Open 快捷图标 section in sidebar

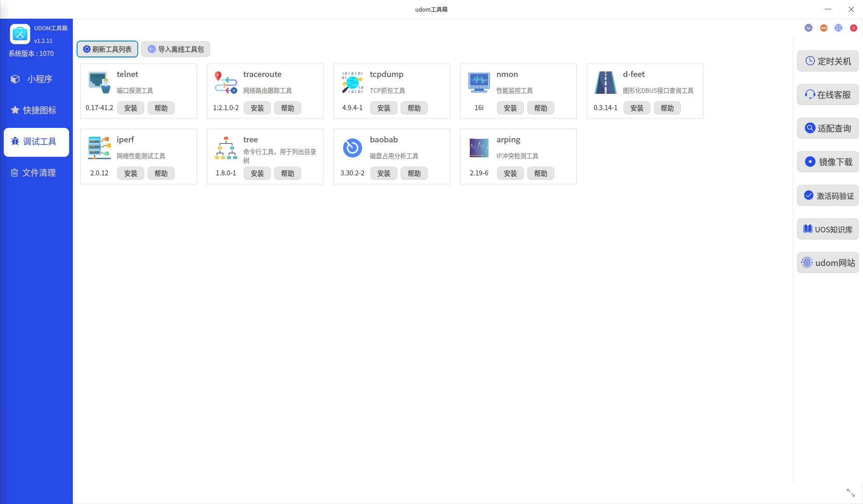point(36,111)
